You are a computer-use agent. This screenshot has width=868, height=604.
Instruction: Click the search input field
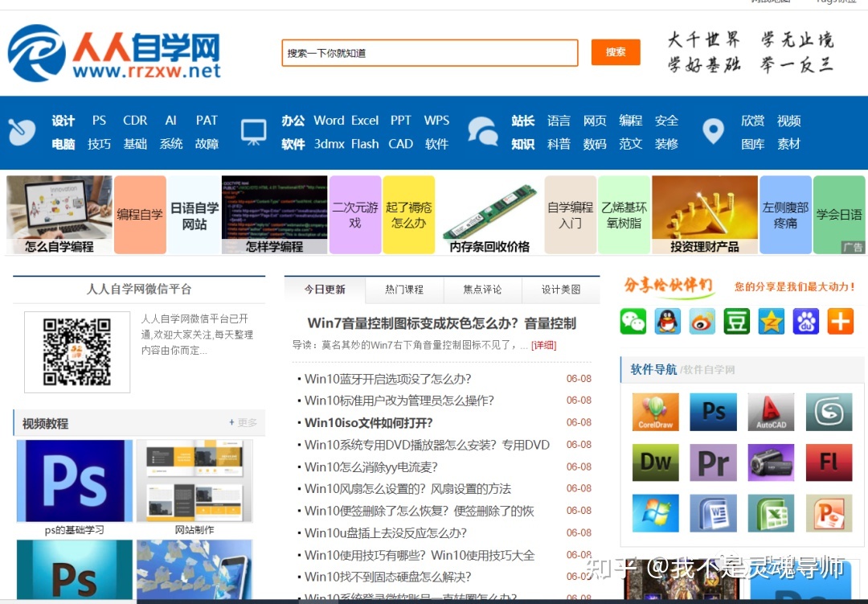click(429, 52)
